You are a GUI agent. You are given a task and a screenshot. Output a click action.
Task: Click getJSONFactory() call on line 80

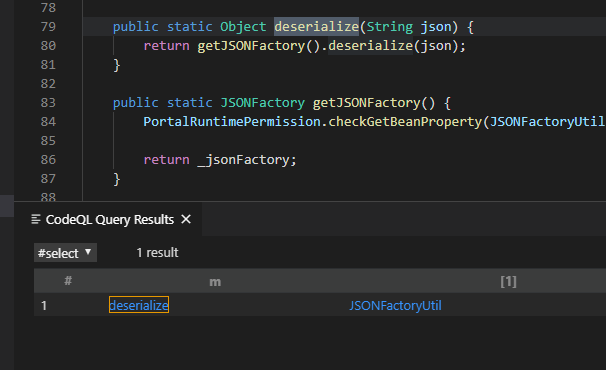[x=259, y=46]
